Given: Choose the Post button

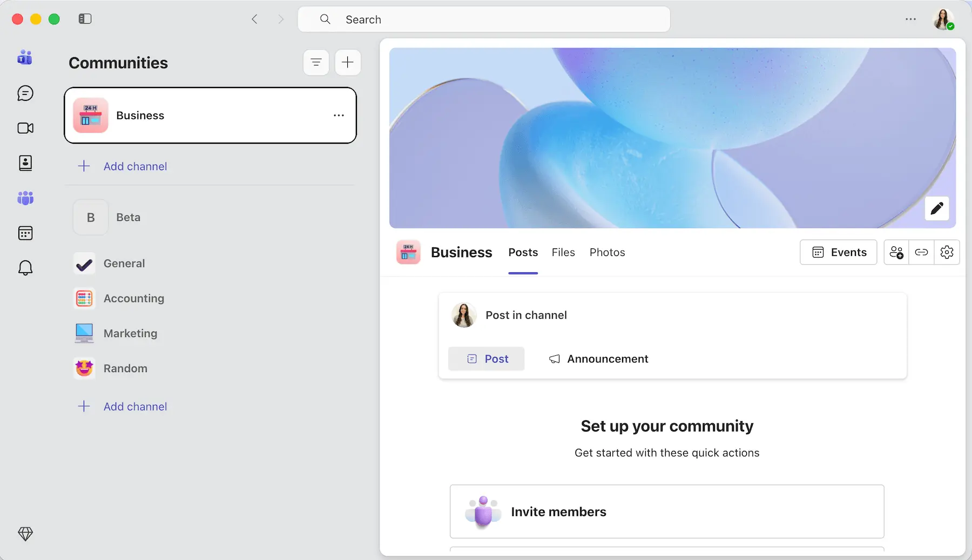Looking at the screenshot, I should pos(486,359).
